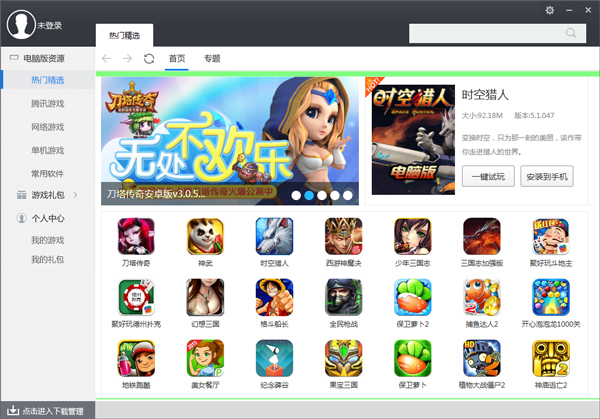600x419 pixels.
Task: Open the 神武 panda game icon
Action: pyautogui.click(x=205, y=236)
